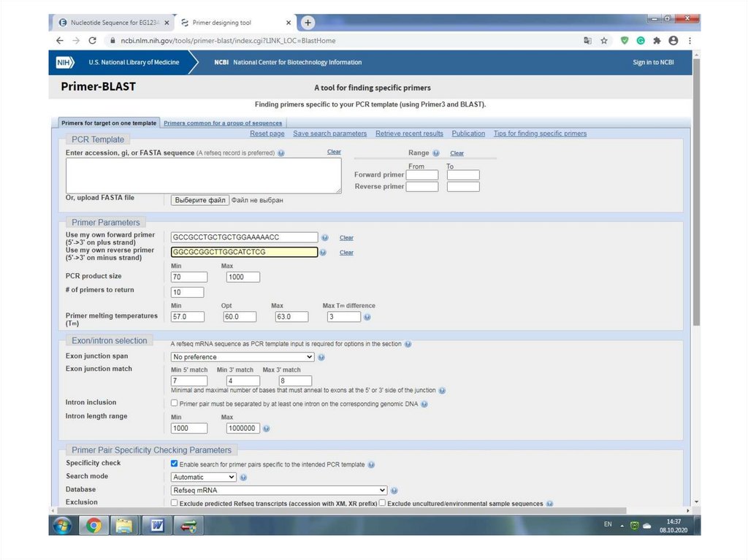Open help icon next to Range label
This screenshot has width=748, height=560.
tap(435, 153)
